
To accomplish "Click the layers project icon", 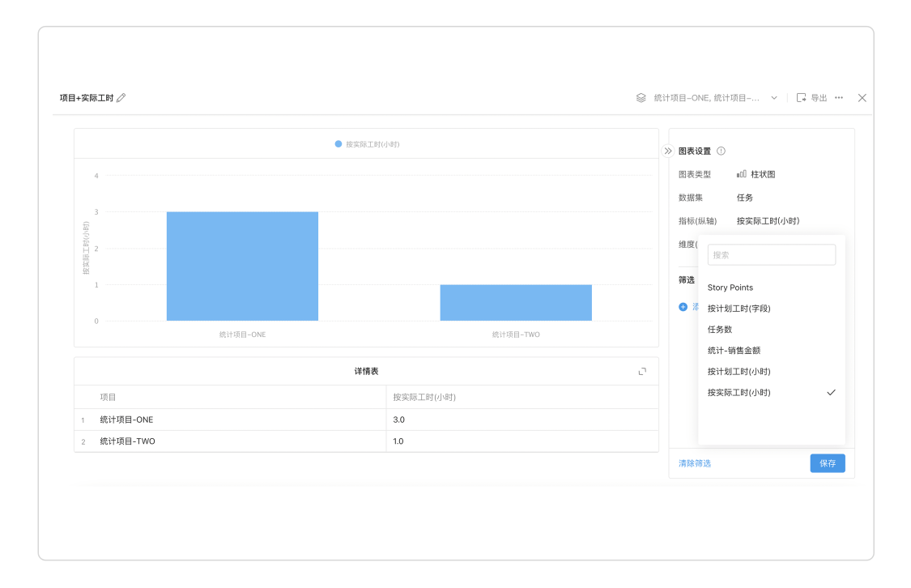I will [641, 98].
